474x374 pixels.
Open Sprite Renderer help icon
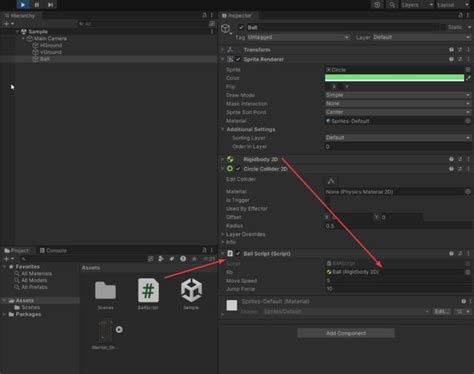(451, 59)
